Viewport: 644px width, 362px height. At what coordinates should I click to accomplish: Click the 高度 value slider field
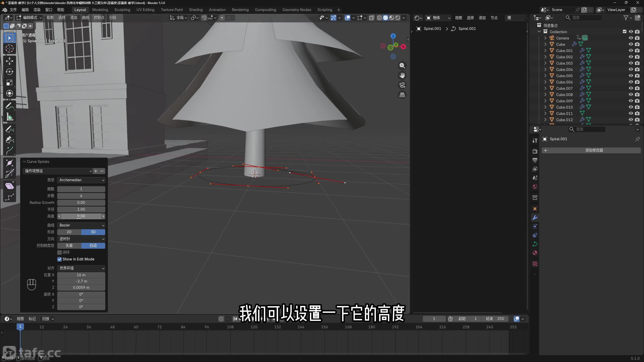point(81,216)
